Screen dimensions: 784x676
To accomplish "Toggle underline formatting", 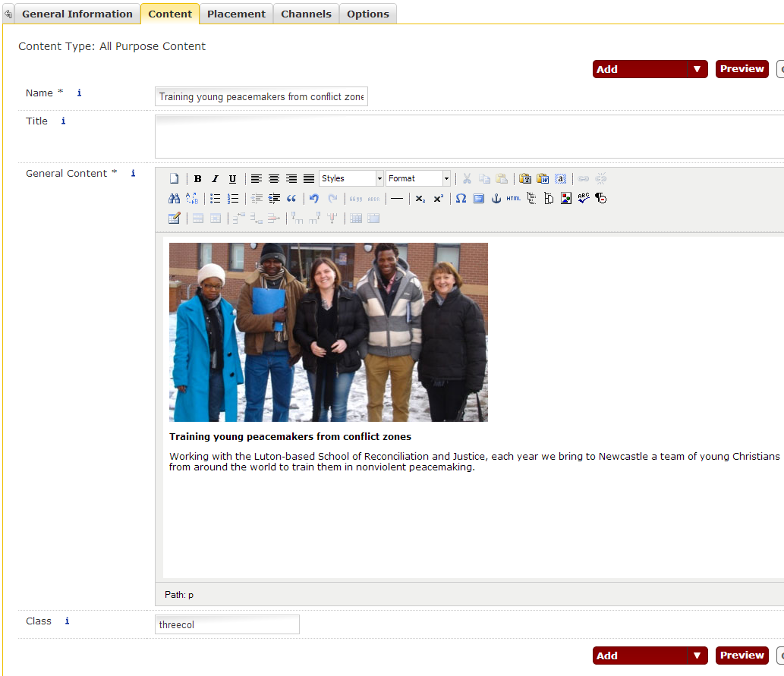I will point(232,179).
